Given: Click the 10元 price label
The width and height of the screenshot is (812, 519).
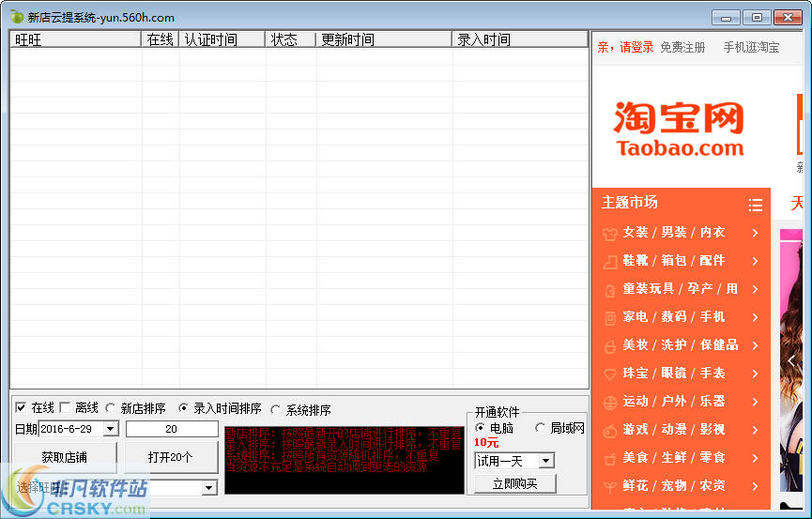Looking at the screenshot, I should tap(485, 443).
